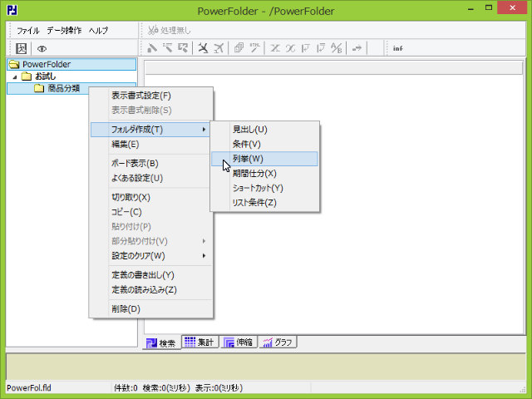The height and width of the screenshot is (399, 532).
Task: Click the stacked-pages copy toolbar icon
Action: point(239,48)
